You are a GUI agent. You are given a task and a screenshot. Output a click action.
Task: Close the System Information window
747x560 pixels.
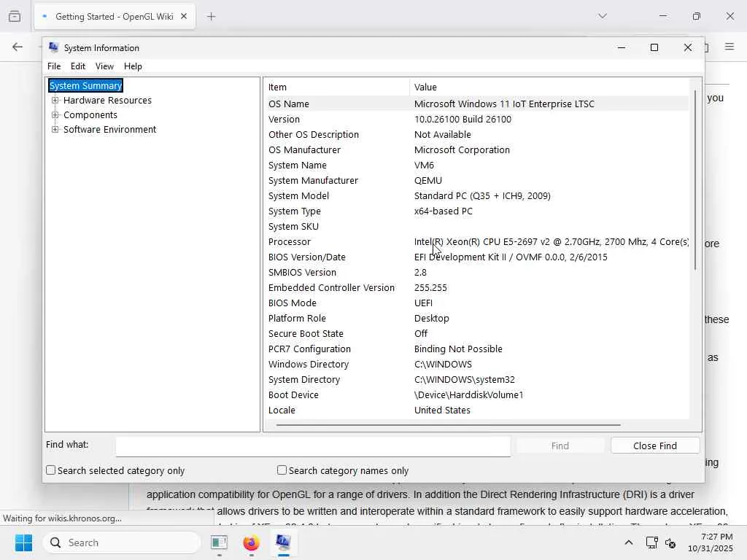pos(687,47)
